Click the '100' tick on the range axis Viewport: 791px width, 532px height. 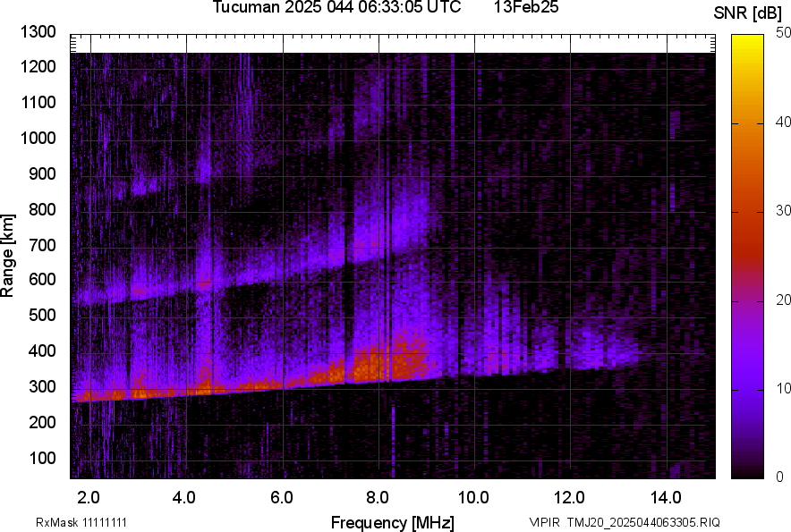coord(44,458)
